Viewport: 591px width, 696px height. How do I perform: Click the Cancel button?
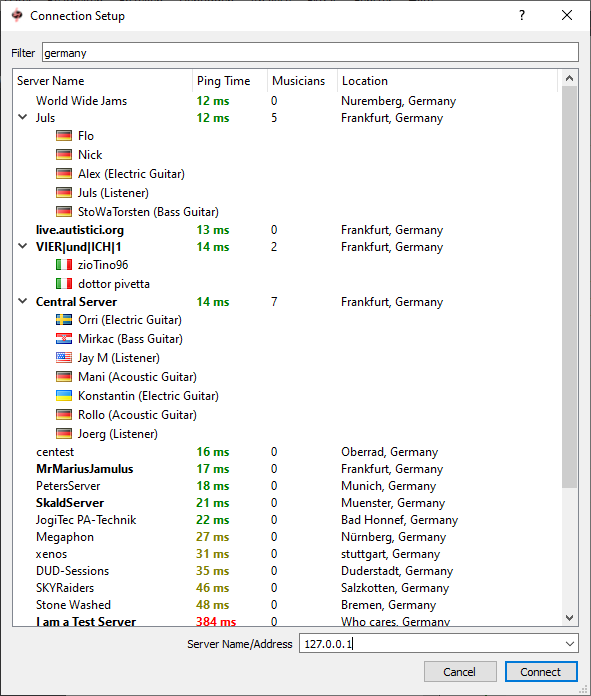point(460,672)
